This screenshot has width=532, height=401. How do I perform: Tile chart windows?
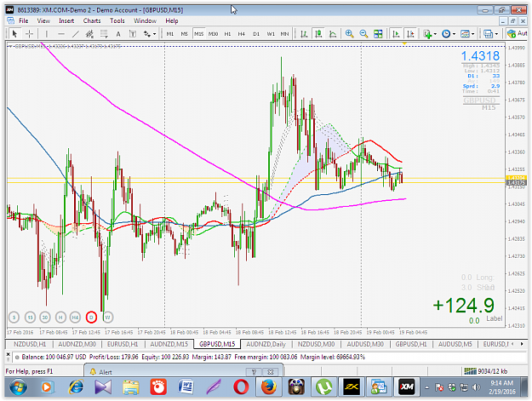coord(378,34)
